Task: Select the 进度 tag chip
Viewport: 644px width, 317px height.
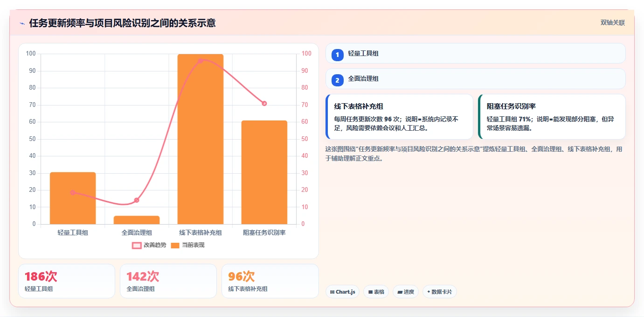Action: 406,292
